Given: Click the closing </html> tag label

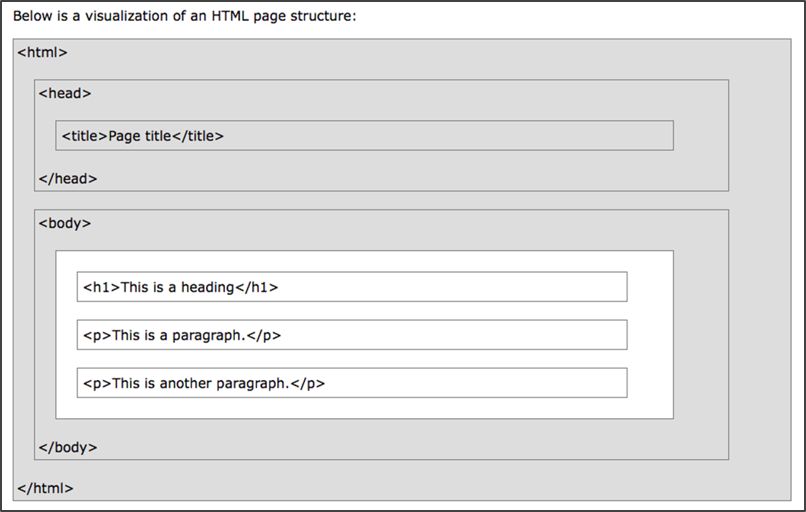Looking at the screenshot, I should pyautogui.click(x=45, y=488).
